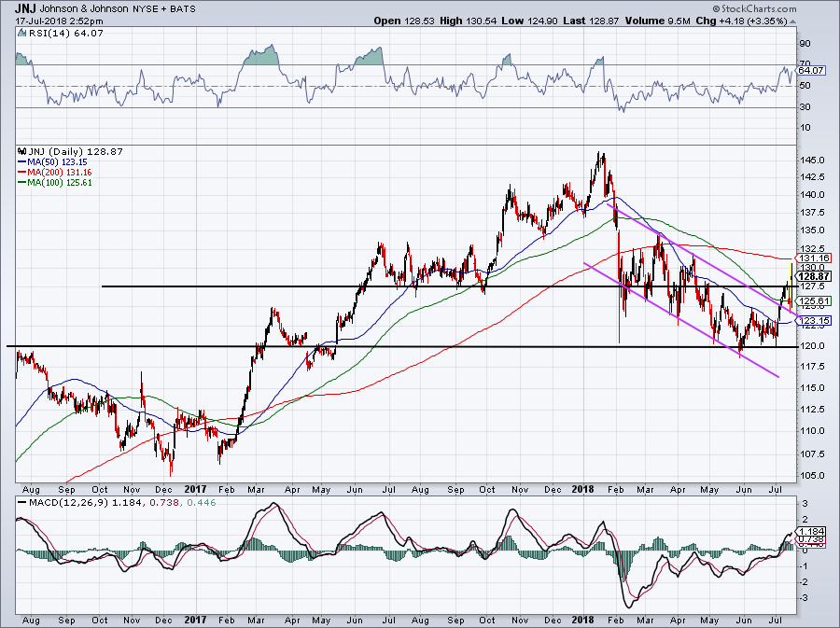The width and height of the screenshot is (840, 628).
Task: Click the 125.61 green price tag on axis
Action: [x=813, y=300]
